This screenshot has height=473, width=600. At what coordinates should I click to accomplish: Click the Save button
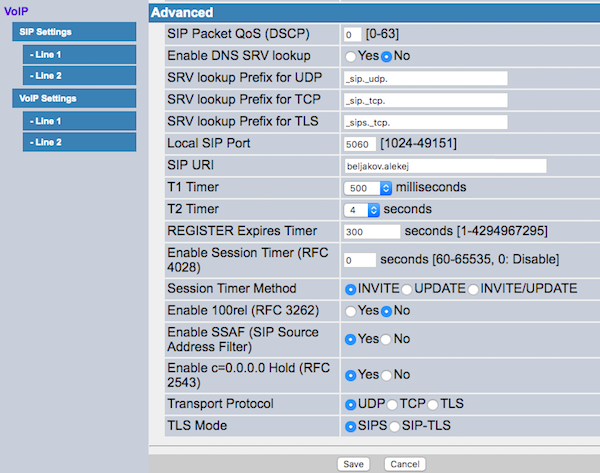pos(352,464)
